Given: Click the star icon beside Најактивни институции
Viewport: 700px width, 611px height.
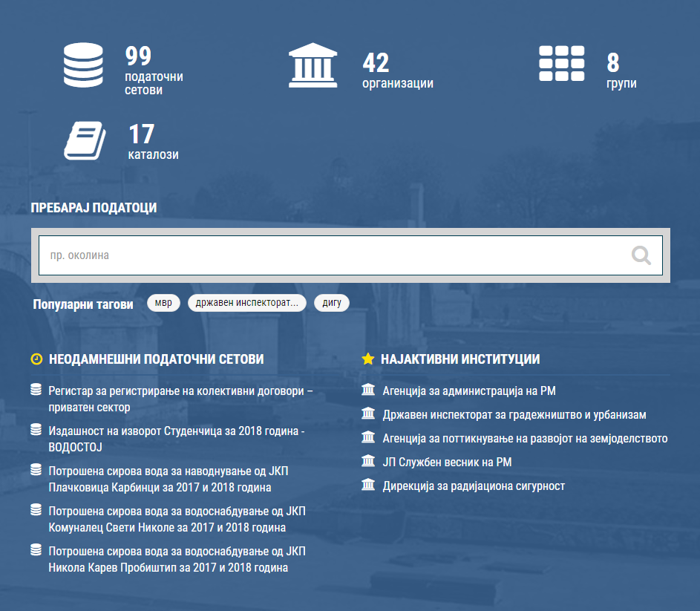Looking at the screenshot, I should click(367, 359).
